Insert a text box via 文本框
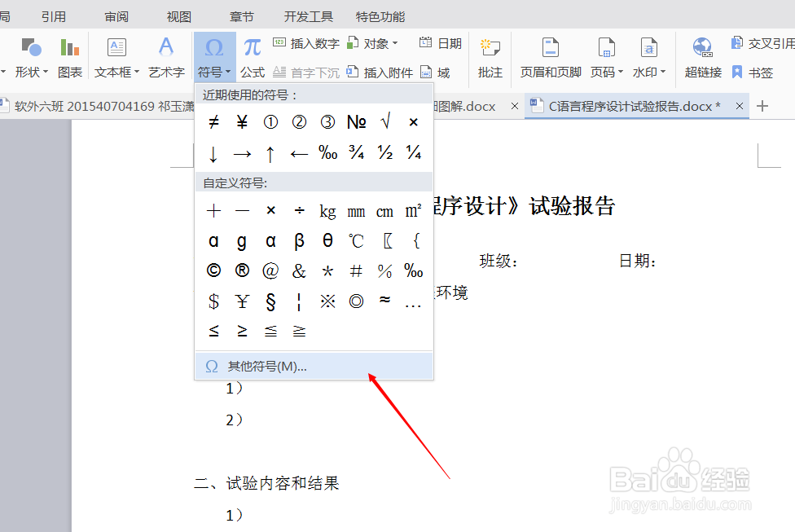 [x=113, y=58]
